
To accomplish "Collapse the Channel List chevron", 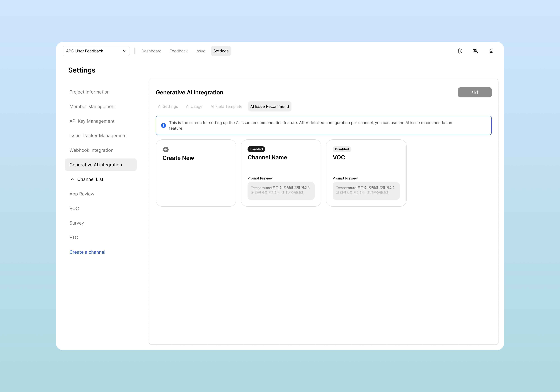I will pos(72,179).
